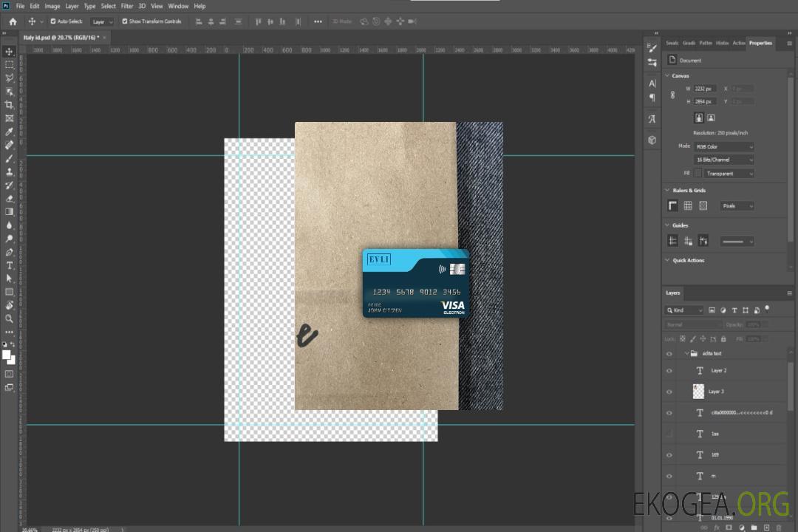The image size is (798, 532).
Task: Collapse the Quick Actions section
Action: pyautogui.click(x=667, y=260)
